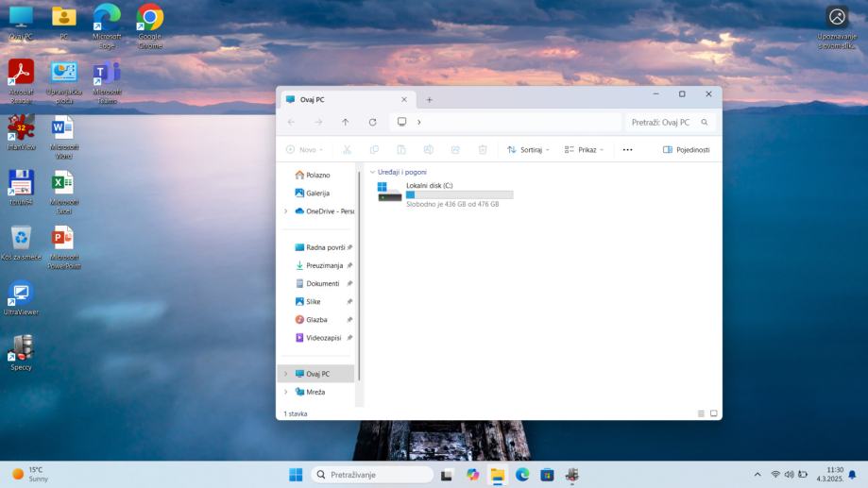Add a new Explorer tab
The height and width of the screenshot is (488, 868).
[429, 100]
